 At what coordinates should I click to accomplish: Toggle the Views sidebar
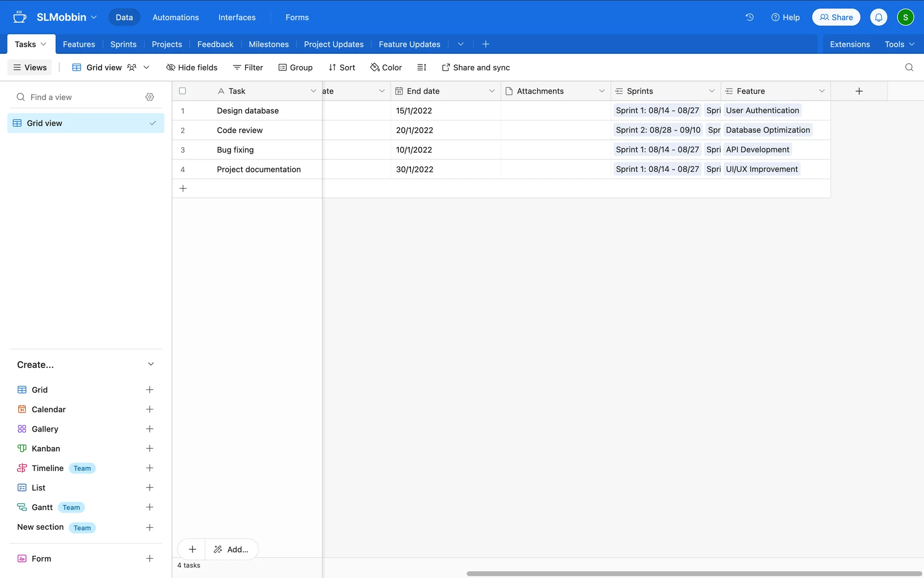click(x=30, y=67)
